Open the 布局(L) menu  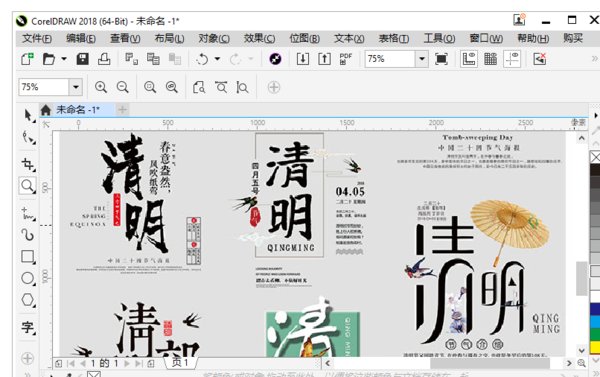pos(169,38)
